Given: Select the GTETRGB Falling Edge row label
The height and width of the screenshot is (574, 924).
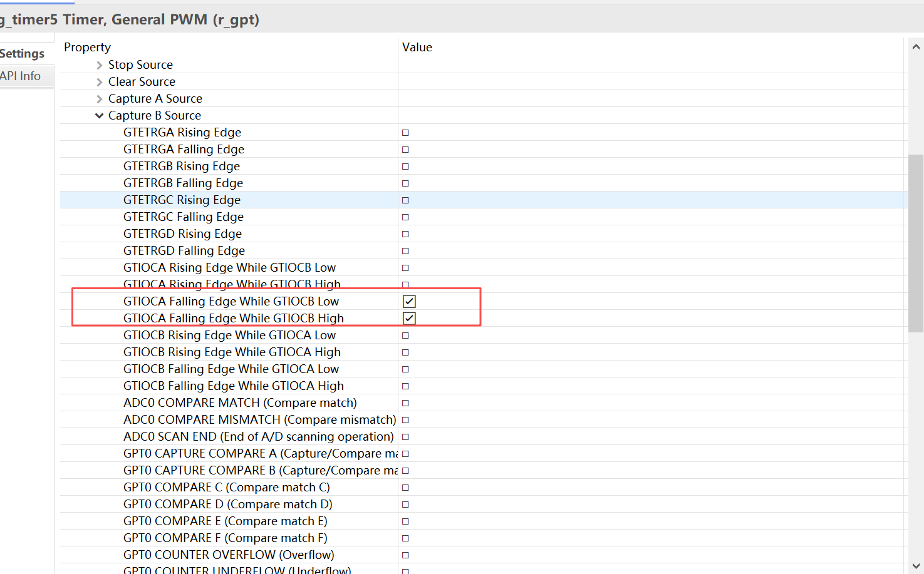Looking at the screenshot, I should click(183, 183).
